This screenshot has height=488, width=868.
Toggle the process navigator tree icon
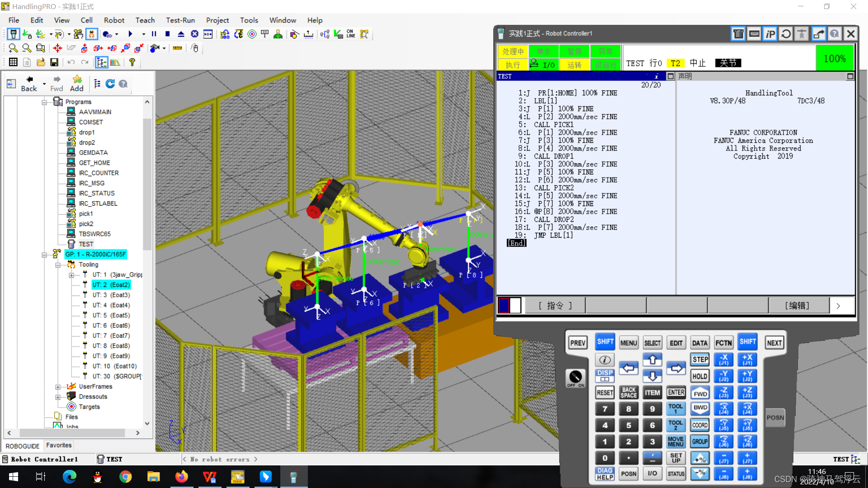(101, 62)
